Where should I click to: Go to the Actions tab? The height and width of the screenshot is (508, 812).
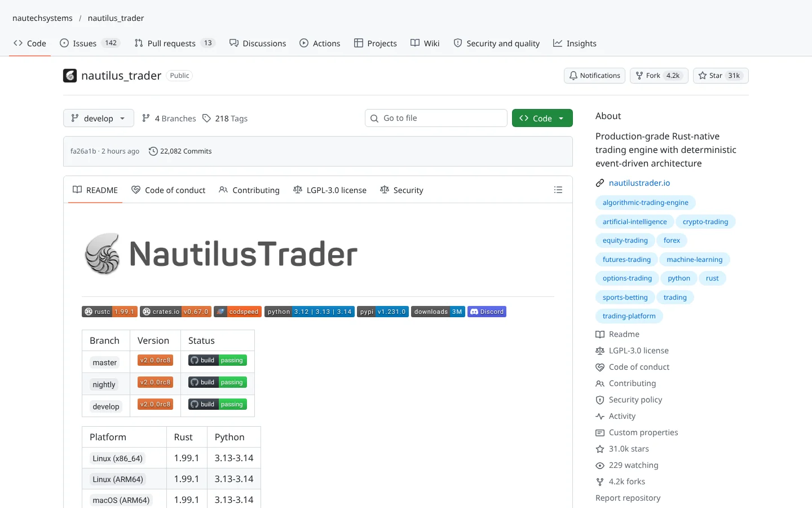pos(320,43)
